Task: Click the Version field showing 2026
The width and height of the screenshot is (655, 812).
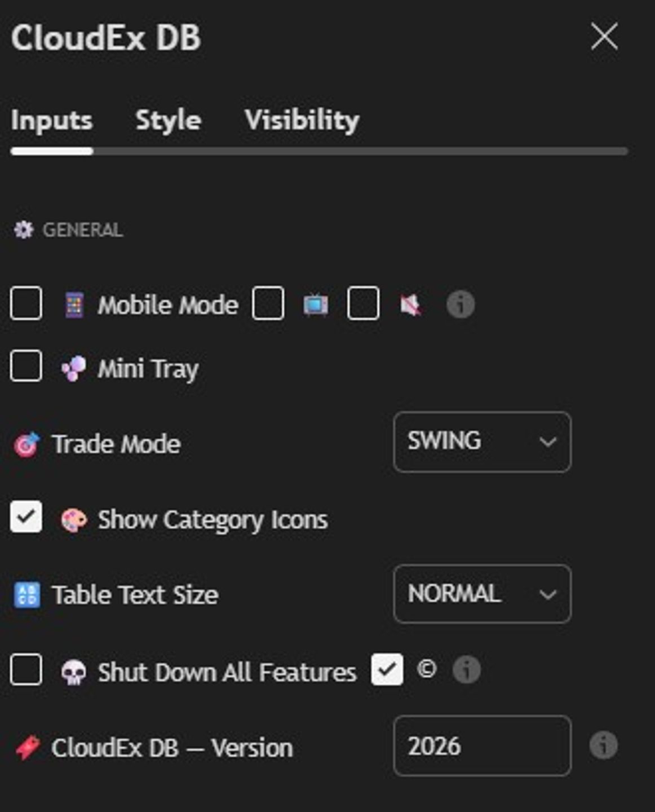Action: (x=483, y=746)
